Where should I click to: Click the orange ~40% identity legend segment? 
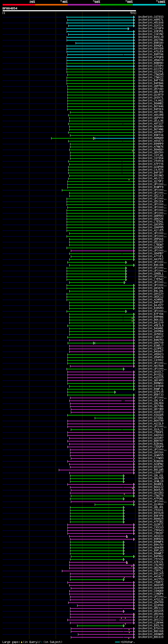point(51,4)
